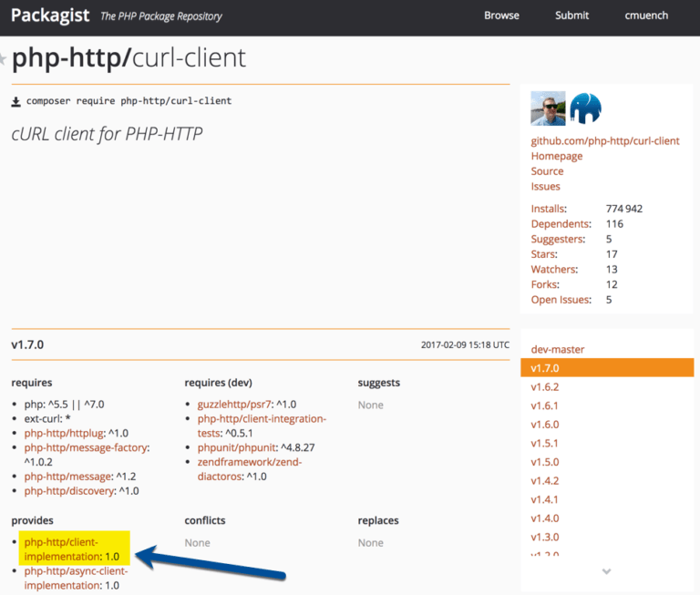
Task: Open the maintainer photo avatar
Action: pyautogui.click(x=548, y=108)
